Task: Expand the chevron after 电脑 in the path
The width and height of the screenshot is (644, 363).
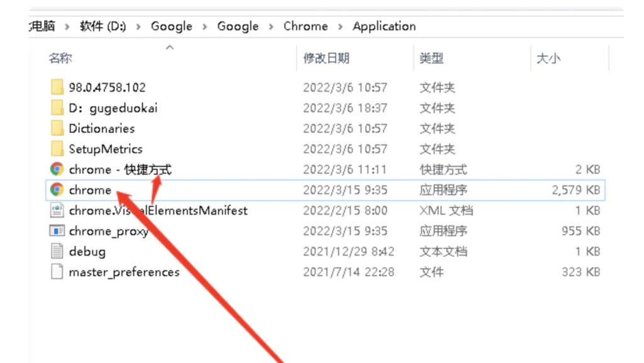Action: tap(67, 26)
